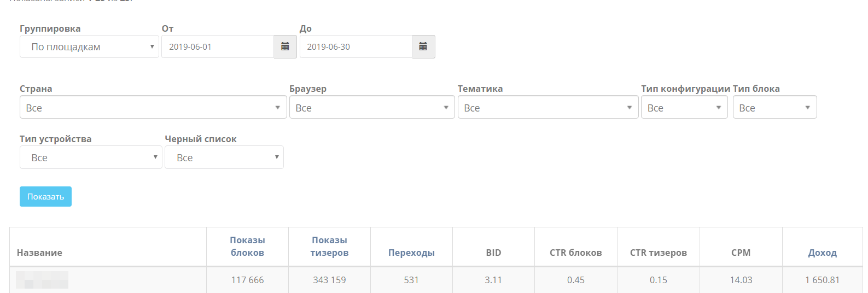
Task: Sort table by Переходы column
Action: pyautogui.click(x=411, y=253)
